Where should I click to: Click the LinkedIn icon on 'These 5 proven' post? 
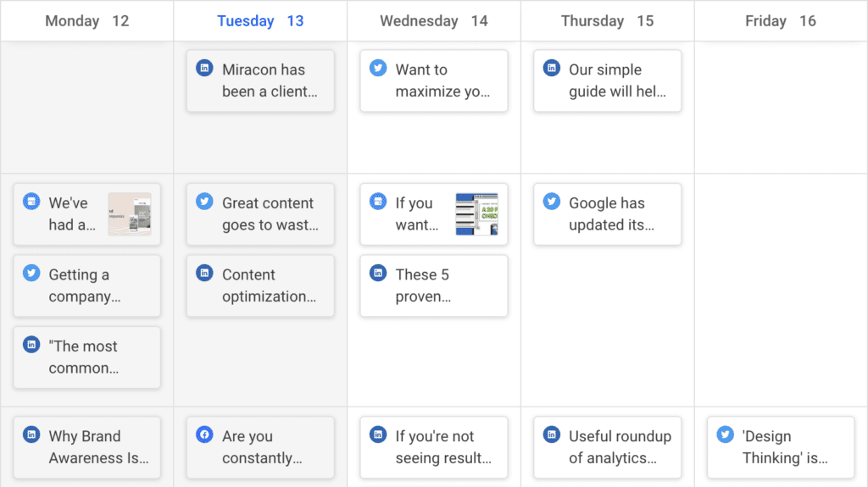(378, 273)
